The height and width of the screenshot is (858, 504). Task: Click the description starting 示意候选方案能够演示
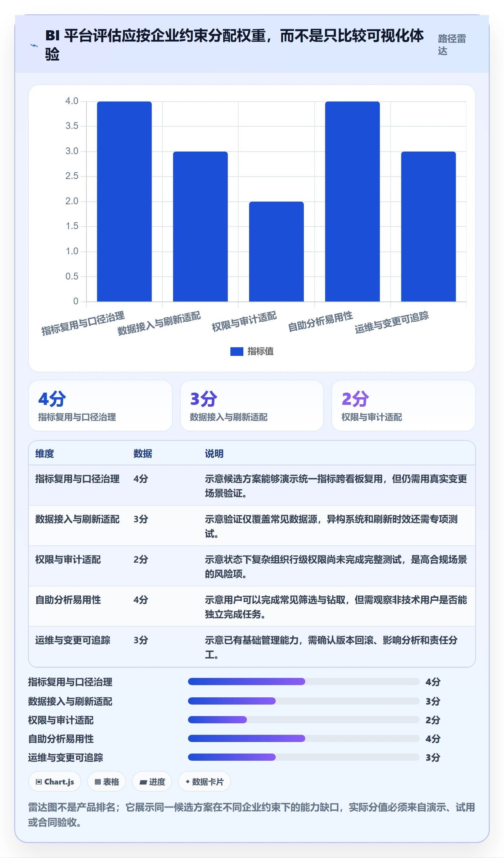[336, 486]
